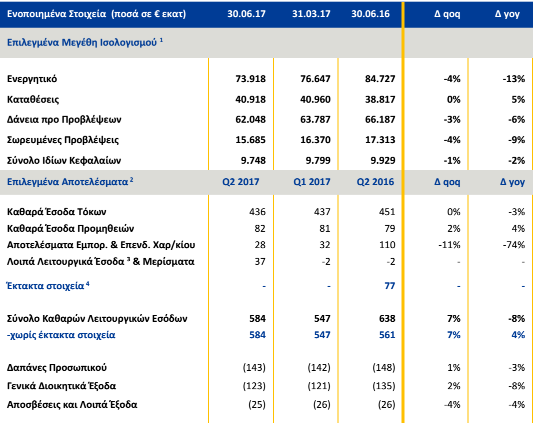The width and height of the screenshot is (534, 423).
Task: Click the row label 'Σωρευμένες Προβλέψεις'
Action: pyautogui.click(x=63, y=140)
